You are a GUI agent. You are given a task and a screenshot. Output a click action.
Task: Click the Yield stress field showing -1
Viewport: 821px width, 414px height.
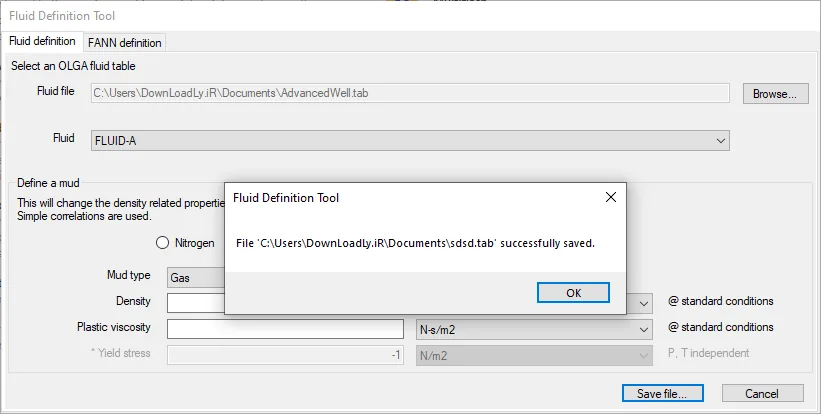[x=285, y=355]
